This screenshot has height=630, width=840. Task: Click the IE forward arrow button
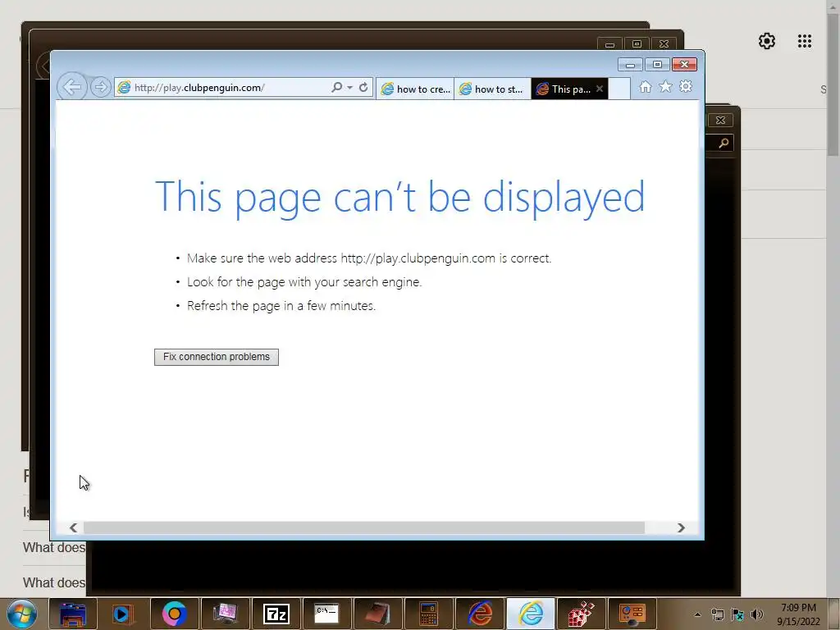click(x=100, y=87)
